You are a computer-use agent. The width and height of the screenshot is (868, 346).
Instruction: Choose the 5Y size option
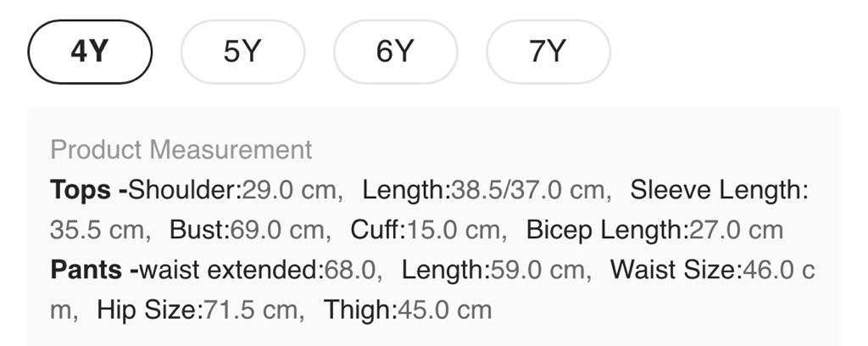coord(242,52)
